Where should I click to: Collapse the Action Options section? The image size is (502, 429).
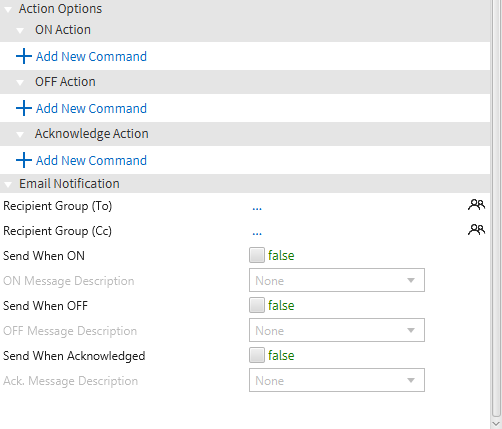[8, 10]
